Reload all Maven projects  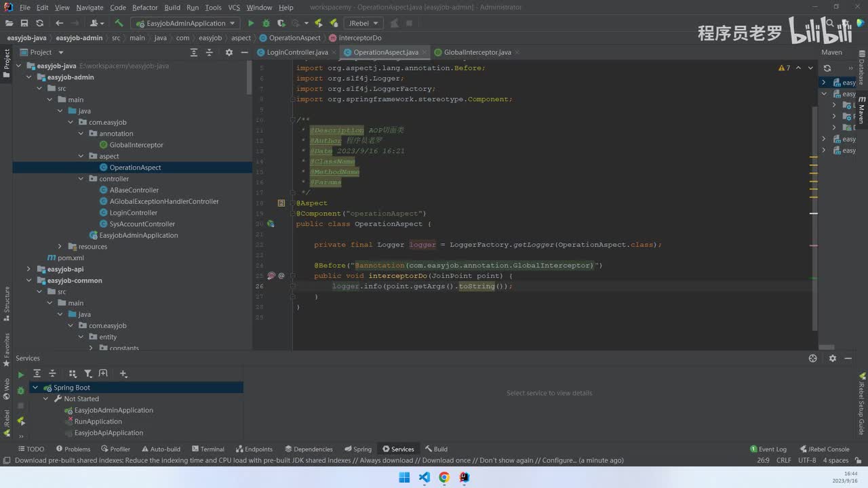827,68
